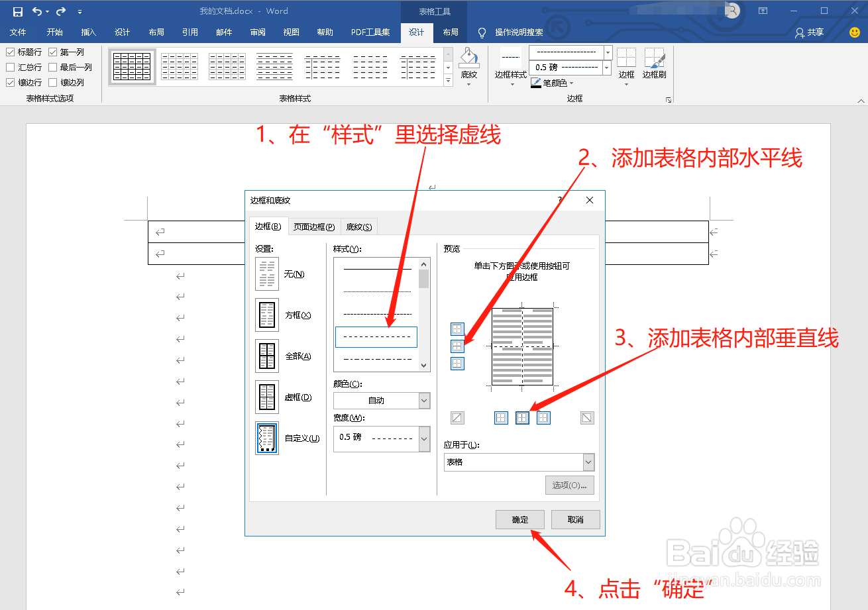
Task: Open the ribbon line style dropdown
Action: click(608, 52)
